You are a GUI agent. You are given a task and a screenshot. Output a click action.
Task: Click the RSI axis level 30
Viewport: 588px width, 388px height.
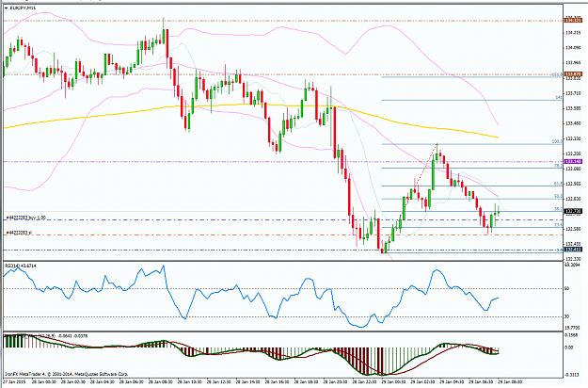(x=567, y=316)
